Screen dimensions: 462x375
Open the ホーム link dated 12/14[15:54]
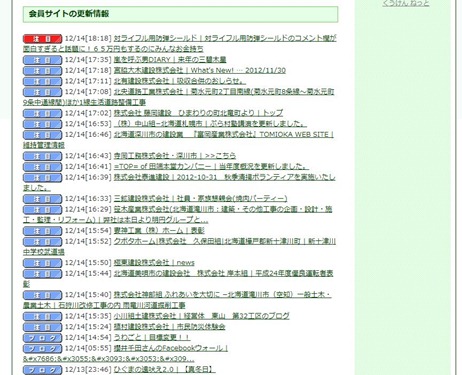click(x=159, y=230)
